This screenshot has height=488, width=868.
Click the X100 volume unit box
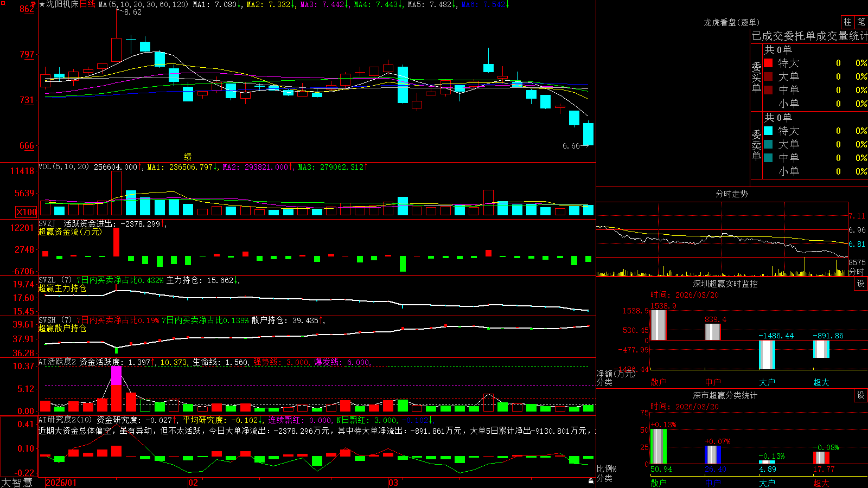coord(26,212)
